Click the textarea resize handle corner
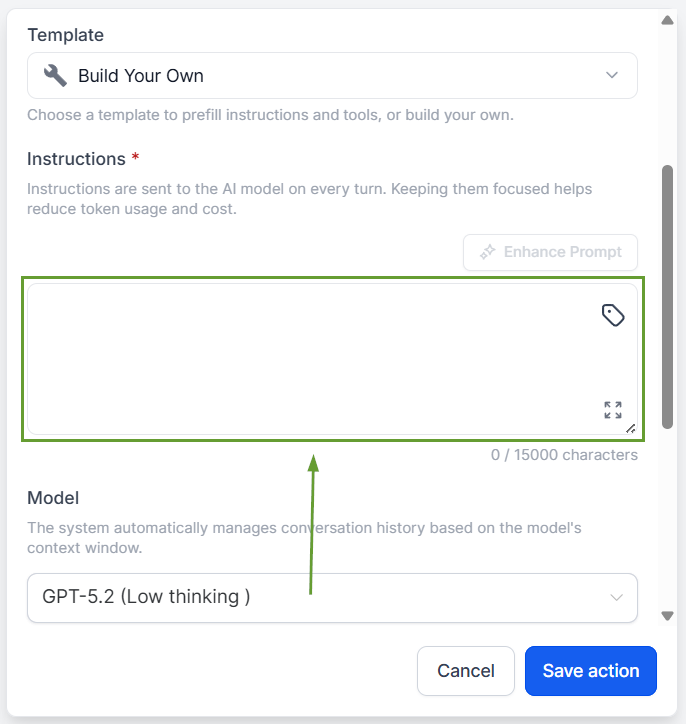Screen dimensions: 686x724 coord(631,428)
